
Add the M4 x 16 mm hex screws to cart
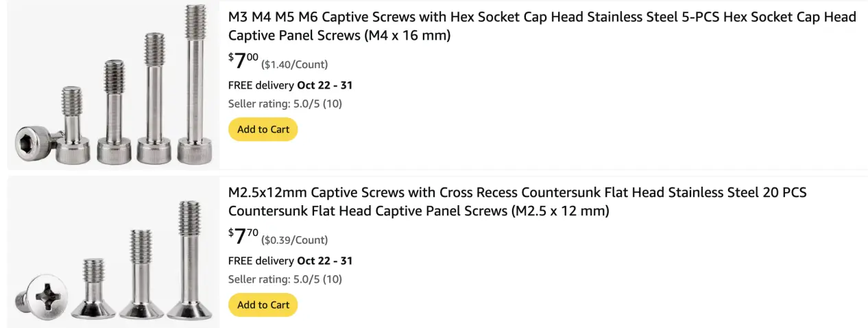(x=263, y=129)
